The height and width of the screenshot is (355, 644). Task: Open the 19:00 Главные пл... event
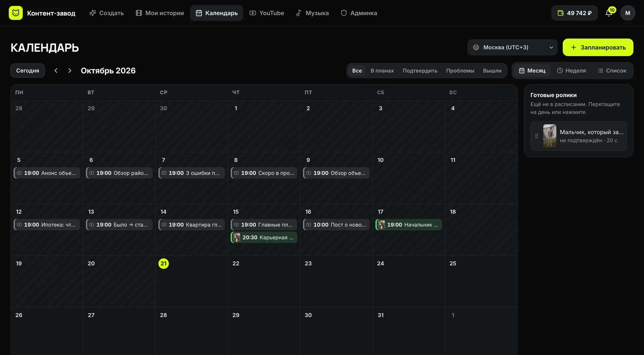pos(264,225)
